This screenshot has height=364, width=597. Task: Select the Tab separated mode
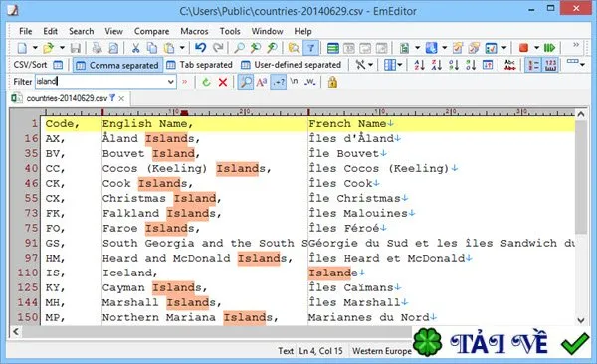click(200, 65)
